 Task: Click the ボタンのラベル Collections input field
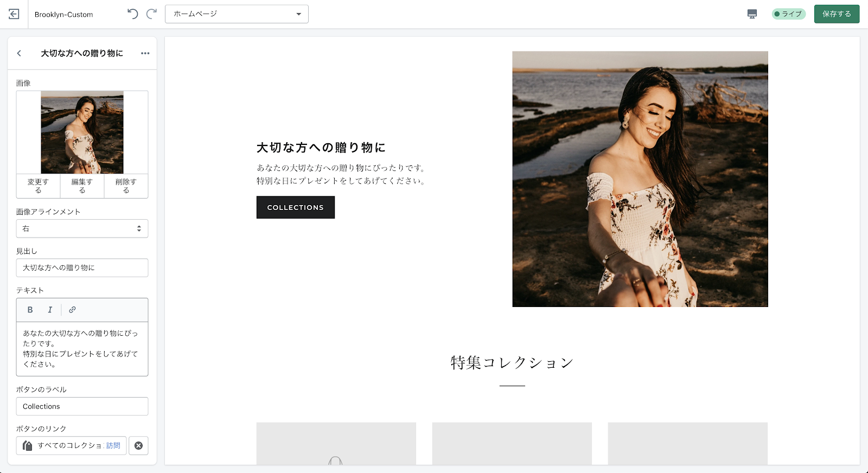click(x=82, y=406)
